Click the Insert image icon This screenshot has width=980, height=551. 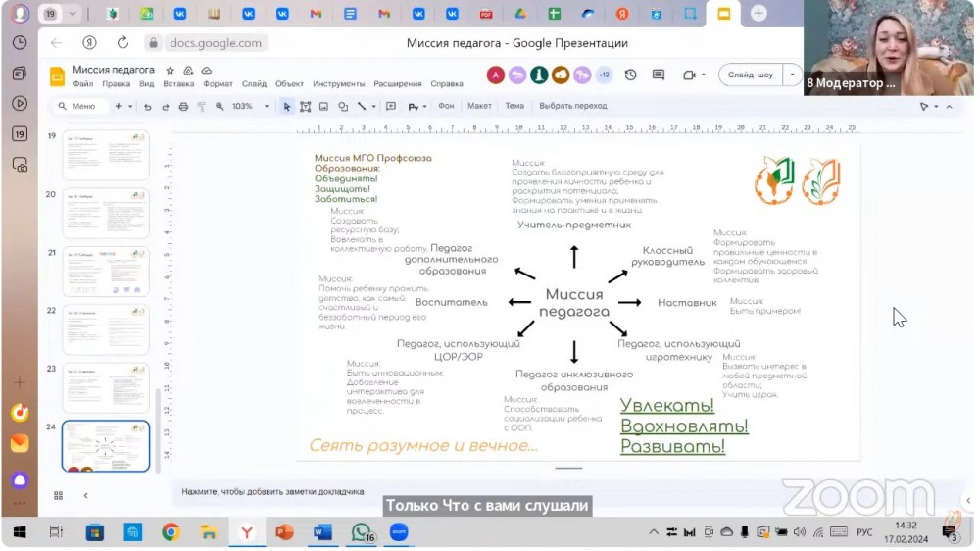tap(323, 106)
